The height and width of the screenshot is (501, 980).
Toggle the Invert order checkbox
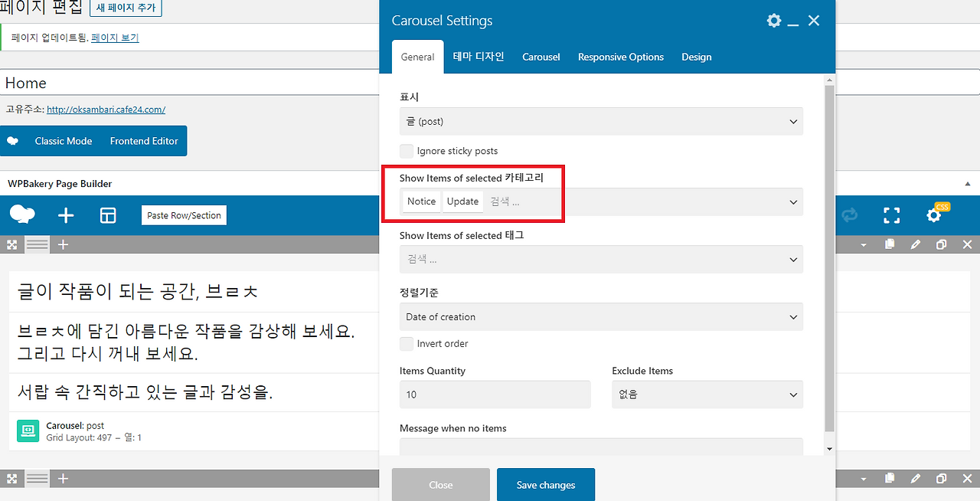pyautogui.click(x=407, y=343)
